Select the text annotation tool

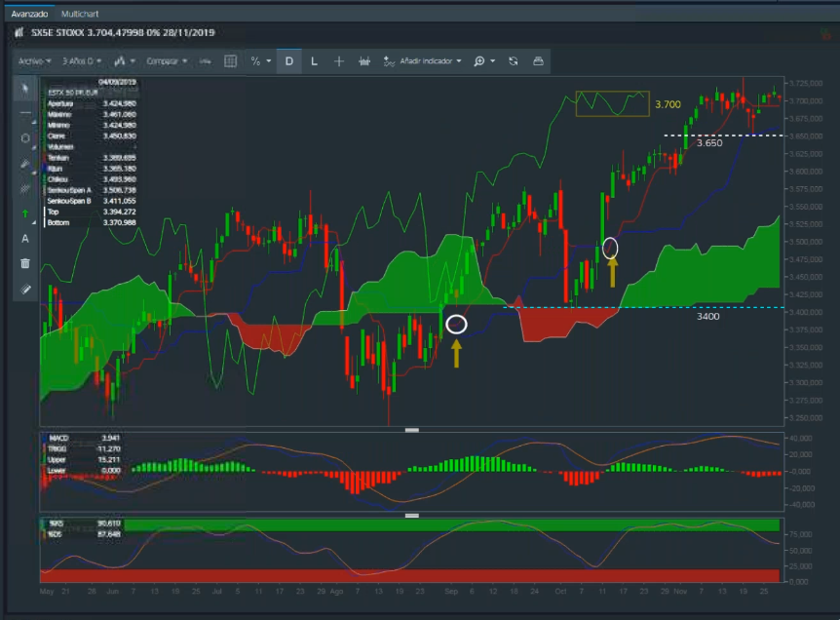(x=25, y=238)
